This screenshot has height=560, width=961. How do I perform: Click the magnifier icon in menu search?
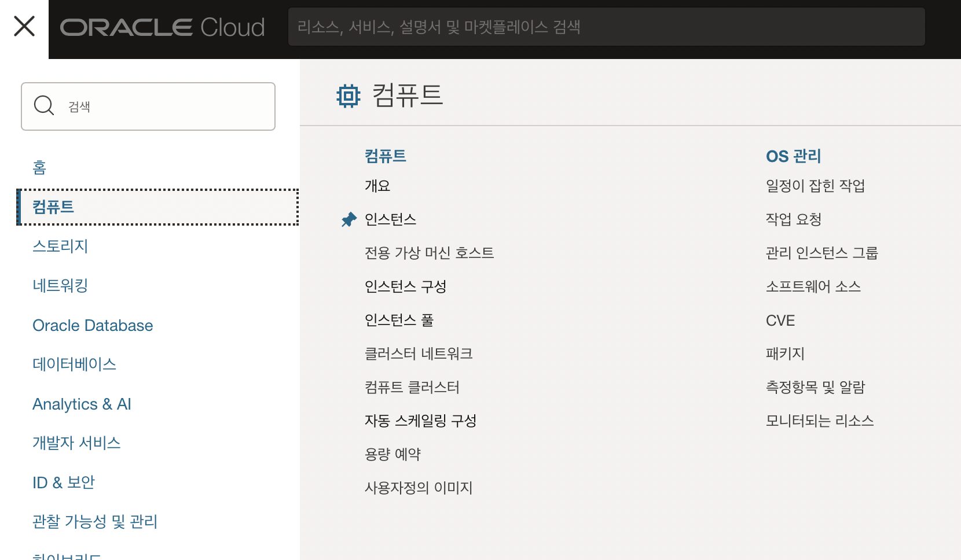[44, 106]
